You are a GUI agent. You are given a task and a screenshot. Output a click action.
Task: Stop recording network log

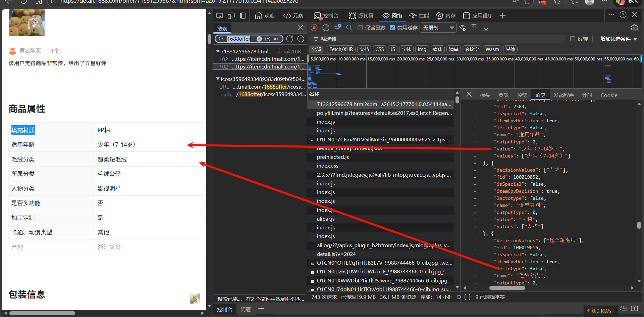314,28
